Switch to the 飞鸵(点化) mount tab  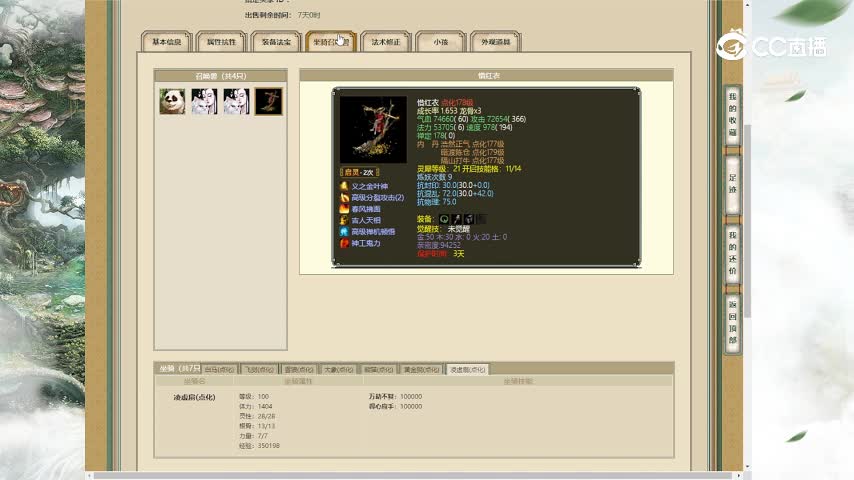tap(259, 369)
